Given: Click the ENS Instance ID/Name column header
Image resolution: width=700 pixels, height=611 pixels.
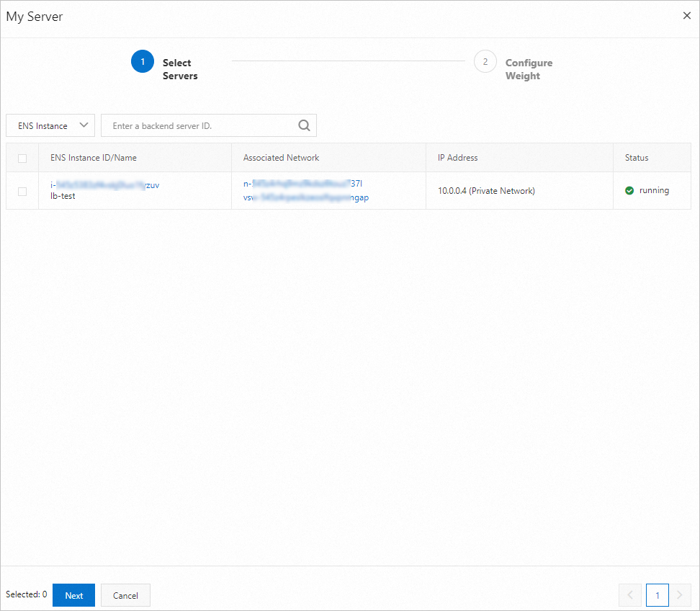Looking at the screenshot, I should [x=94, y=158].
